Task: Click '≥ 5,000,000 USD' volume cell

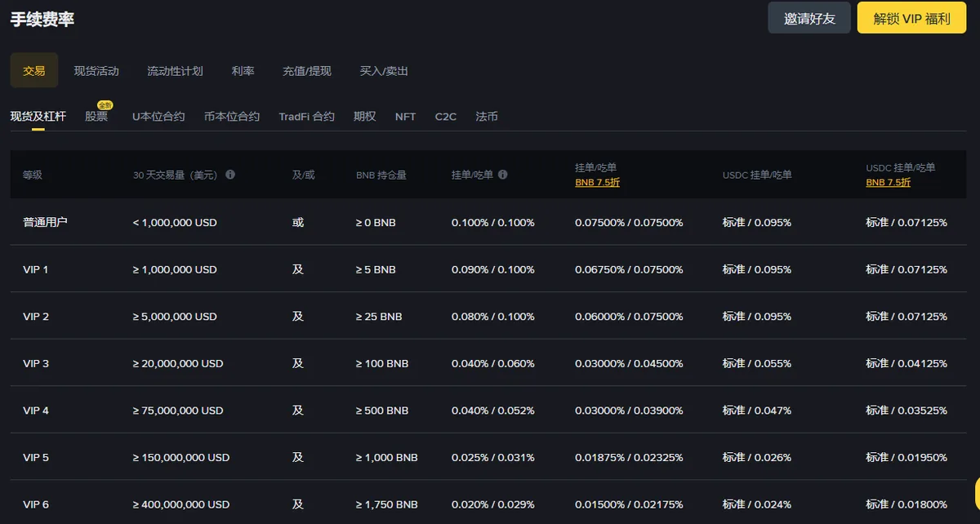Action: point(175,316)
